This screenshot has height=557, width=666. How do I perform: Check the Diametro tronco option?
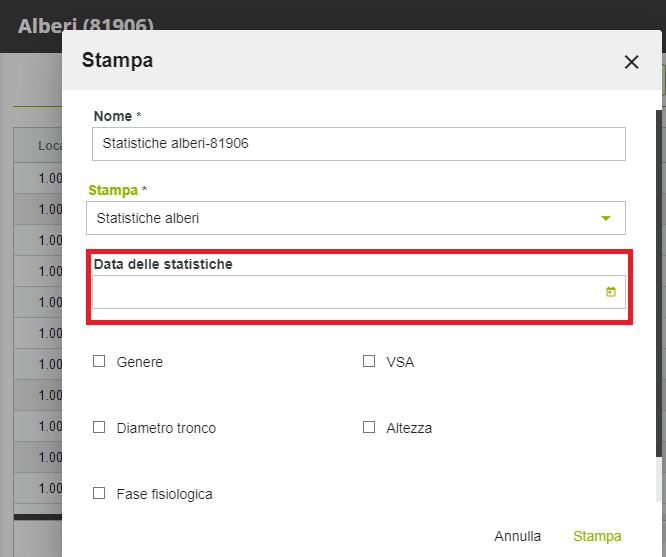(x=99, y=427)
